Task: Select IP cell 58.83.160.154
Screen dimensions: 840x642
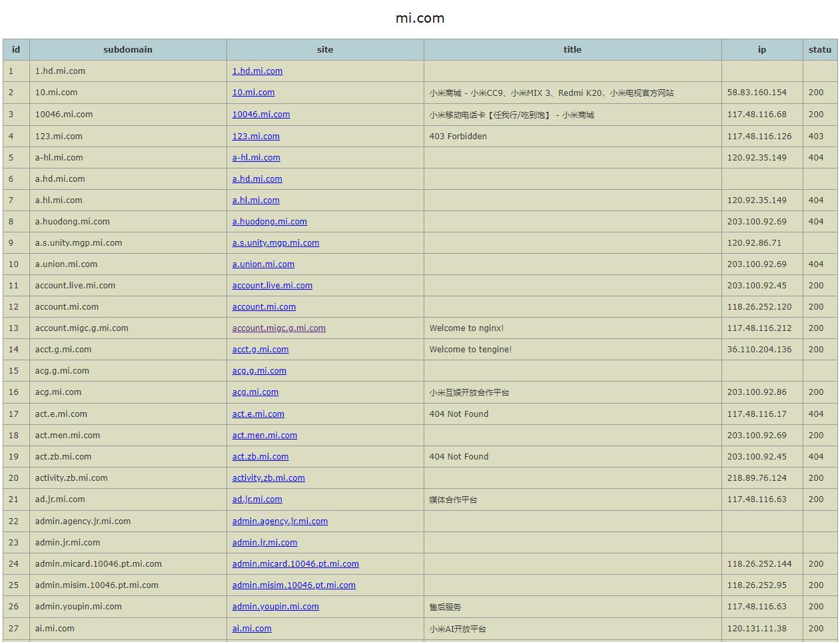Action: point(762,93)
